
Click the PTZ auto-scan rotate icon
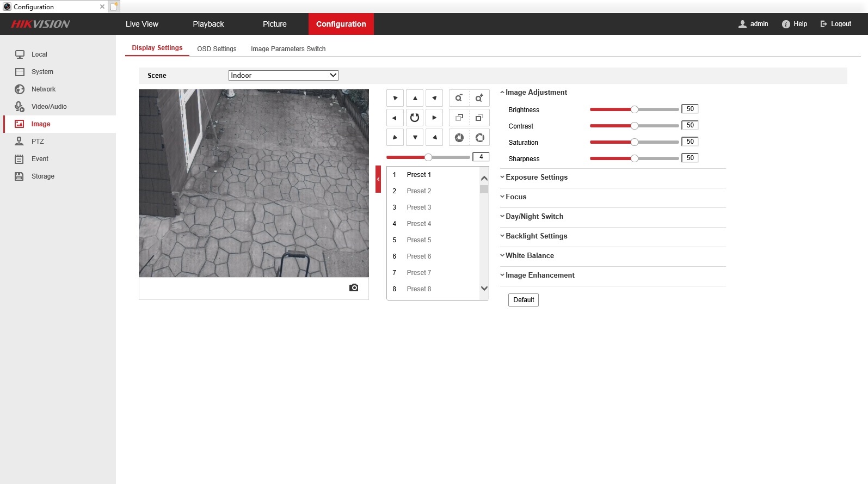(x=415, y=118)
